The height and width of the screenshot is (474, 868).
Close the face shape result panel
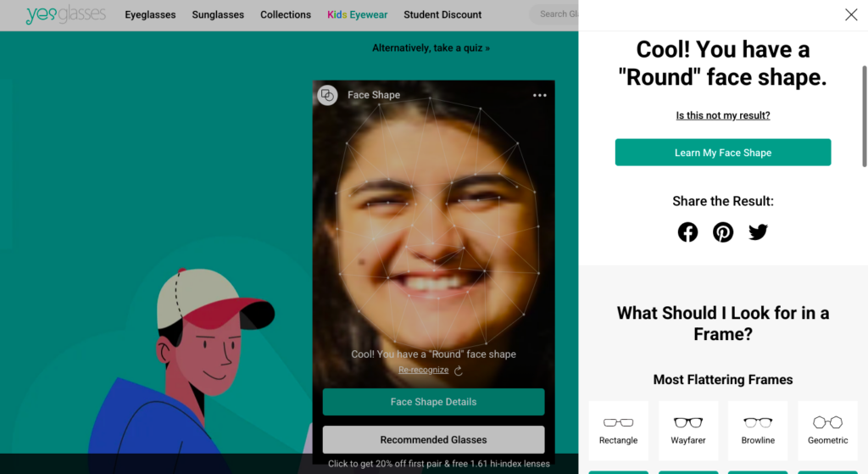[851, 15]
